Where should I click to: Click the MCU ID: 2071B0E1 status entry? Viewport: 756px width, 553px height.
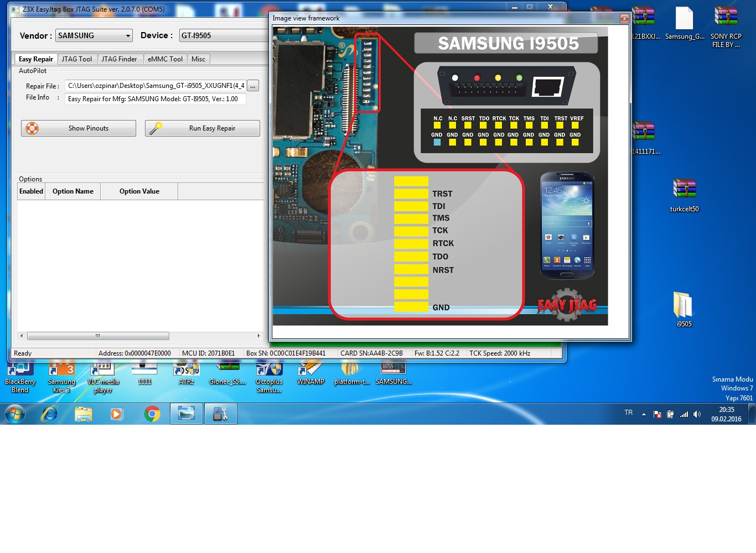(x=209, y=353)
